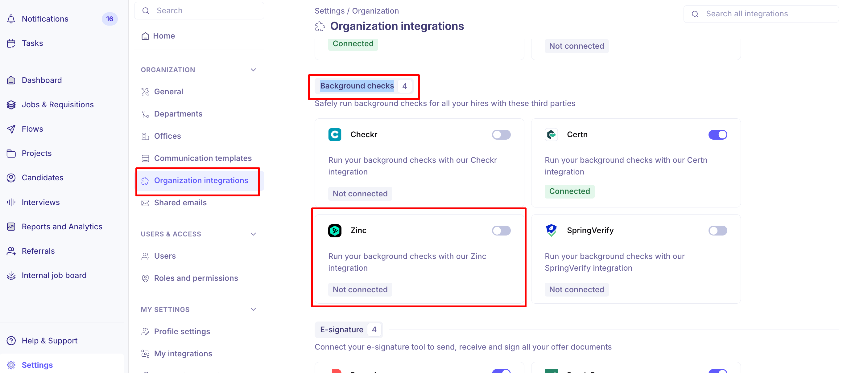Click the Communication templates icon

145,158
